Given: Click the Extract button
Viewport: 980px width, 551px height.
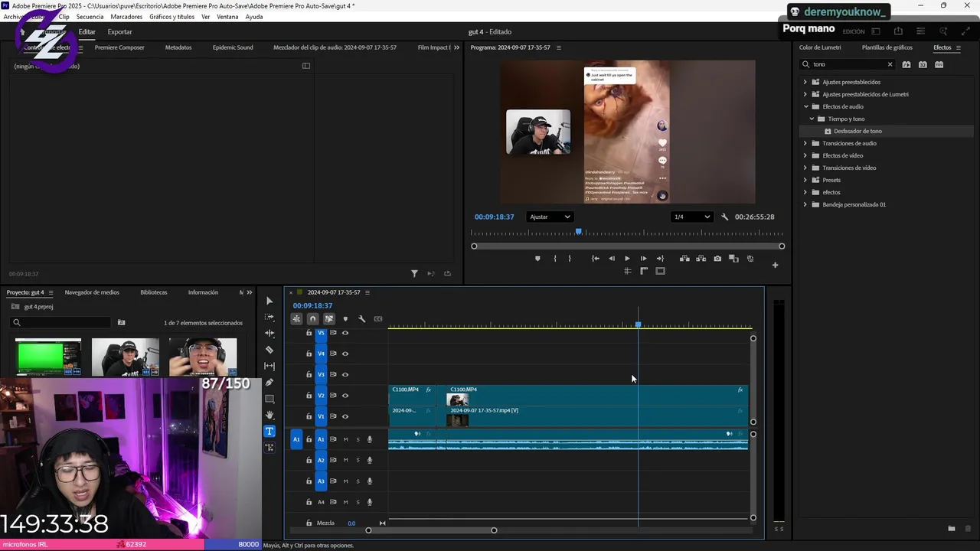Looking at the screenshot, I should point(701,259).
